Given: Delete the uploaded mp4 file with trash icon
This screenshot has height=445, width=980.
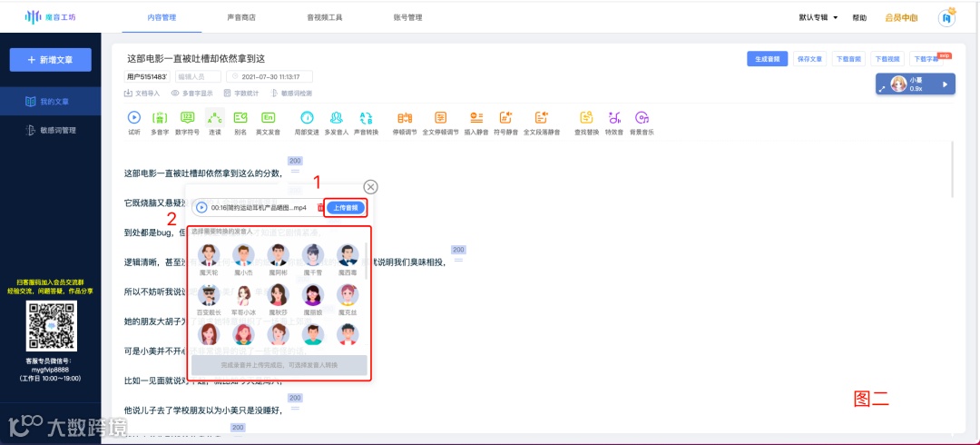Looking at the screenshot, I should [x=320, y=207].
